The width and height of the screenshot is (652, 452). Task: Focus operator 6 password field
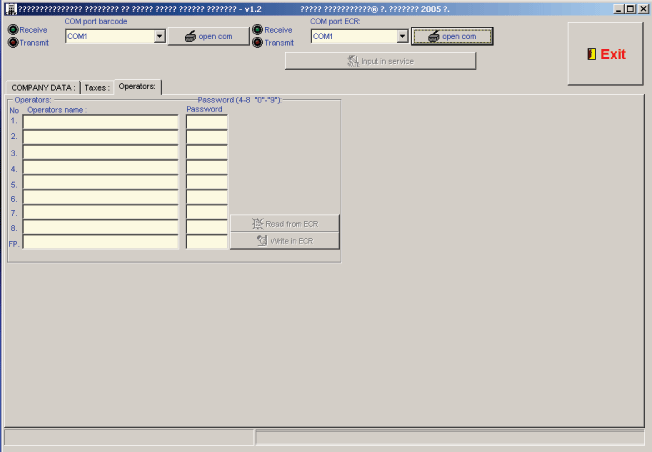click(x=207, y=197)
